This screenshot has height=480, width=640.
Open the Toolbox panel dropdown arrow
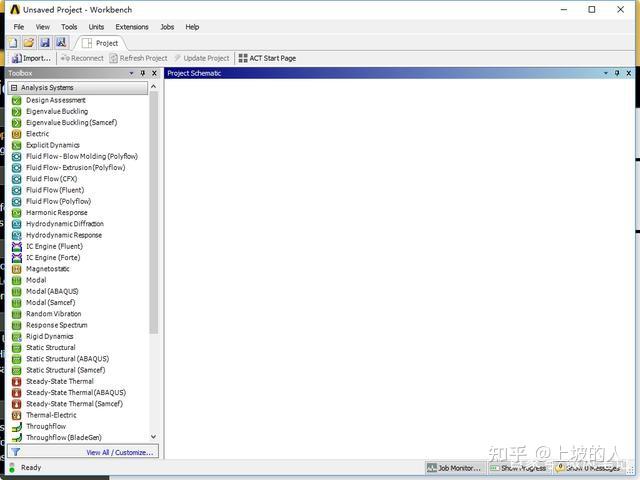click(131, 73)
